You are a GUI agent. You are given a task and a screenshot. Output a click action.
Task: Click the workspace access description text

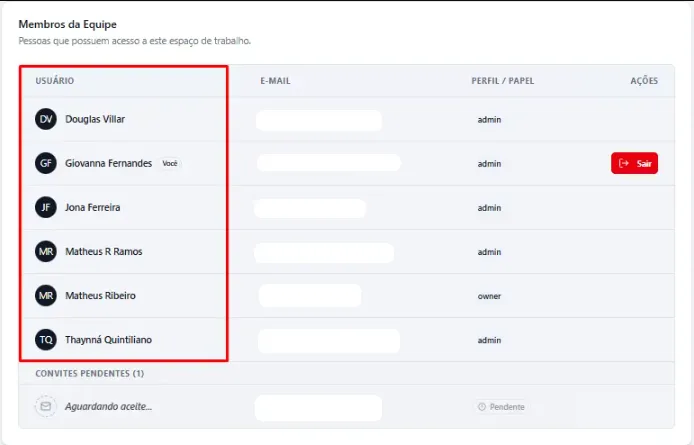click(135, 41)
